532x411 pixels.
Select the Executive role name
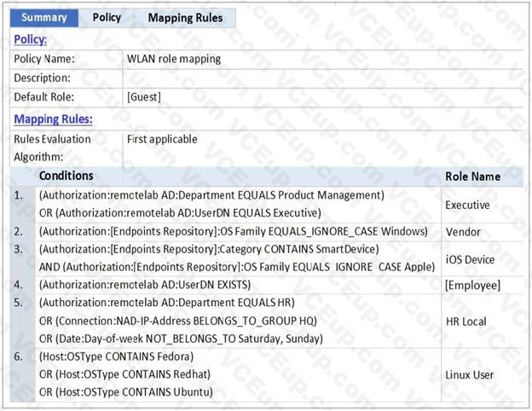click(x=467, y=205)
